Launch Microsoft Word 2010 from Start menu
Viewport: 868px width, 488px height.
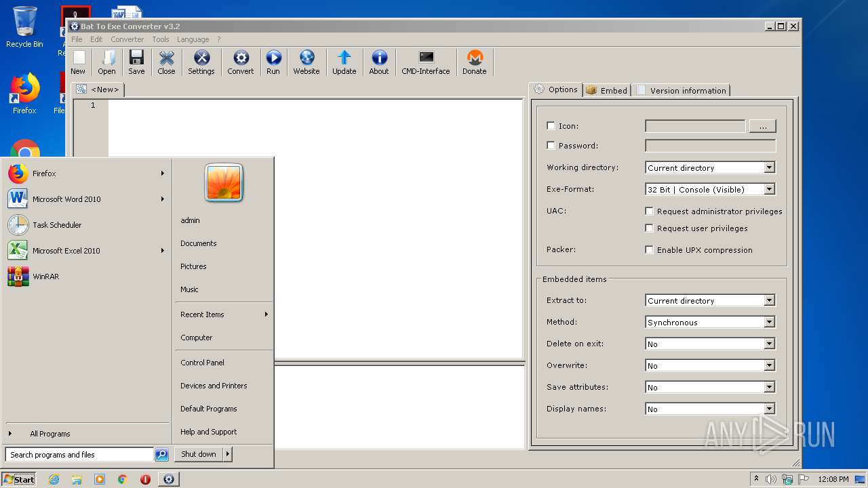(x=86, y=199)
